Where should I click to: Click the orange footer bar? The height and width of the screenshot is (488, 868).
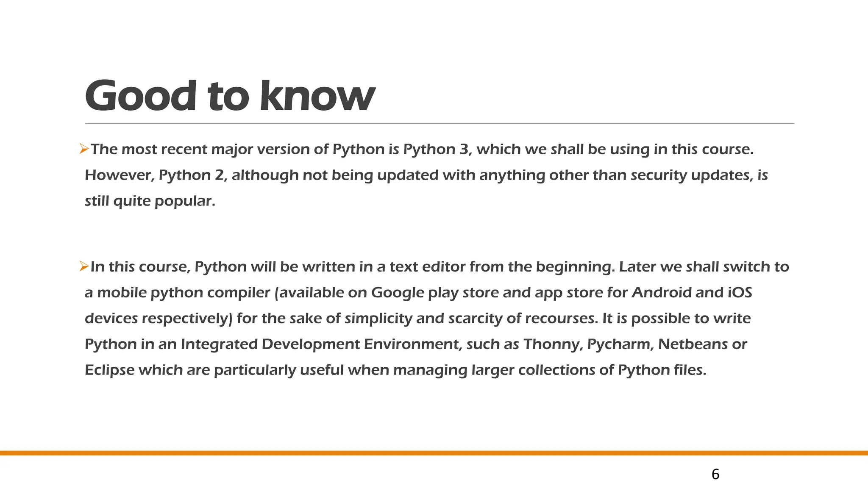(x=434, y=453)
